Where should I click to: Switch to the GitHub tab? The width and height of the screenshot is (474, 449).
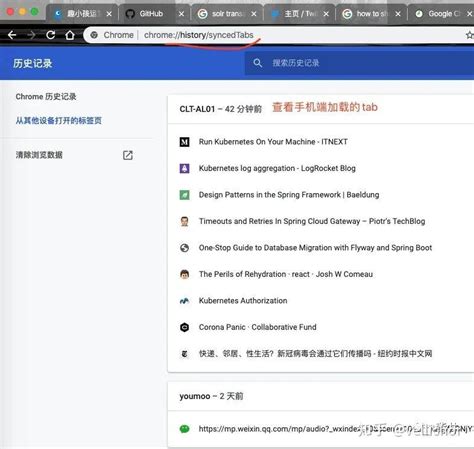[x=153, y=14]
